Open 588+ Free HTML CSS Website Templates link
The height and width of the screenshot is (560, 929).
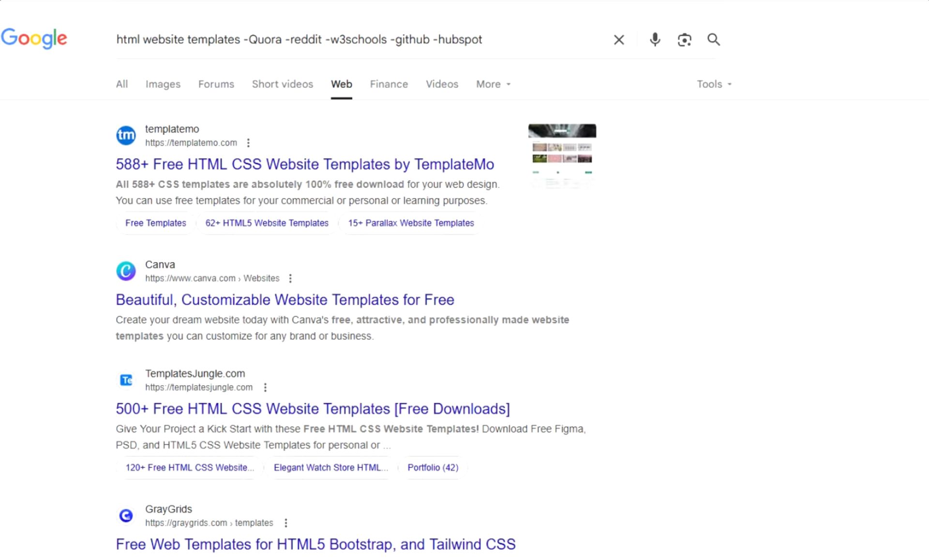pos(304,164)
